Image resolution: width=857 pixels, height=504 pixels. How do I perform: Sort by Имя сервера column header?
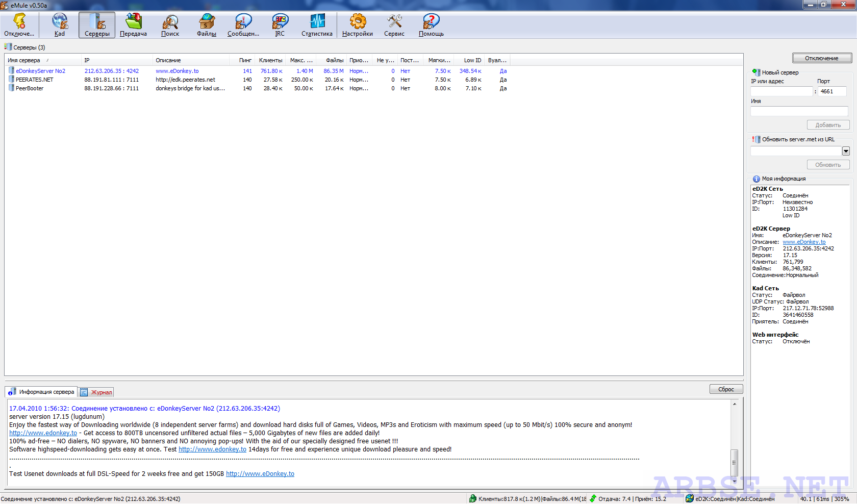43,60
